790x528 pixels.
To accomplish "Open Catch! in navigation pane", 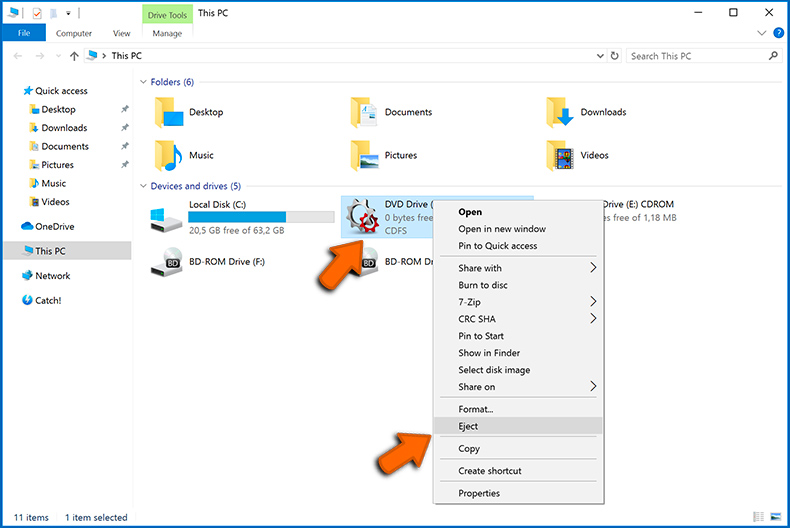I will [41, 300].
